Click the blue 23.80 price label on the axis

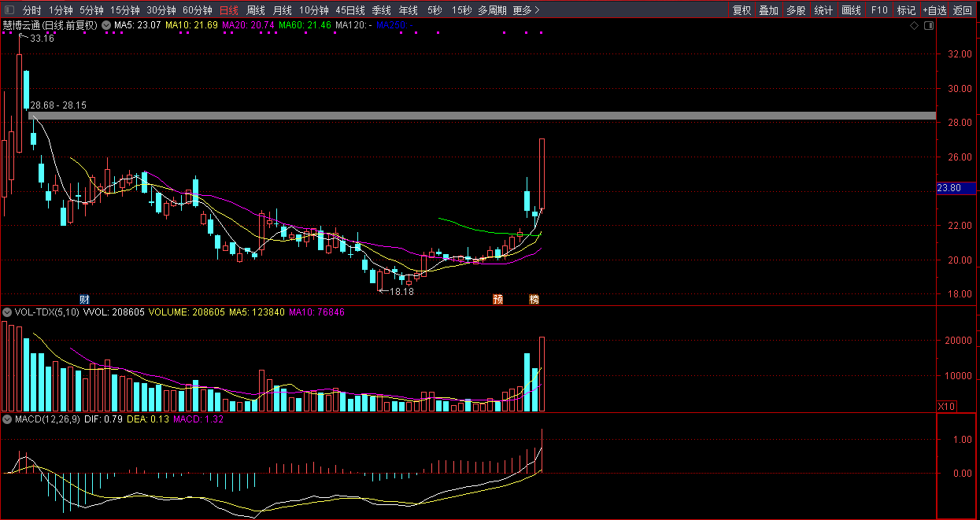pos(954,188)
